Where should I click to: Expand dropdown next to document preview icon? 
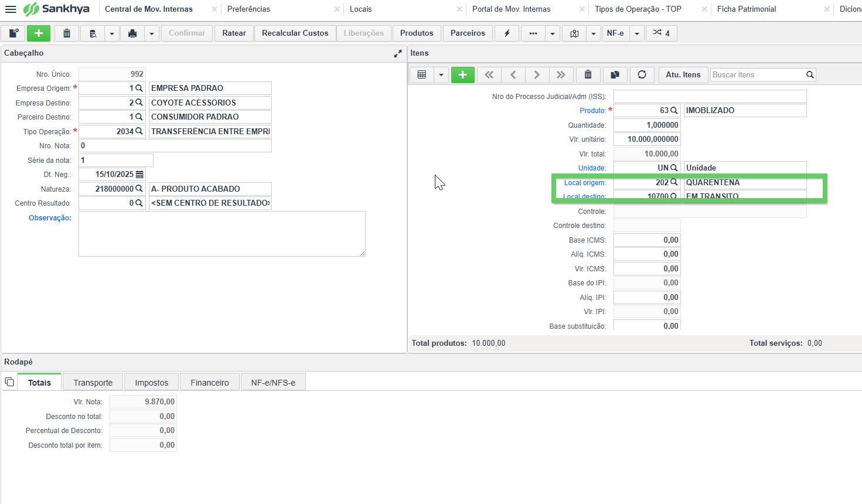point(112,33)
